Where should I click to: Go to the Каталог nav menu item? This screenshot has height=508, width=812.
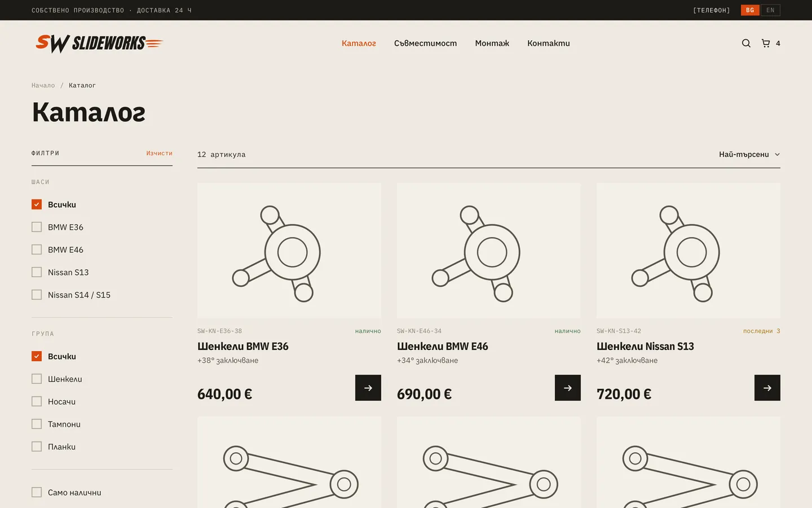(x=359, y=43)
